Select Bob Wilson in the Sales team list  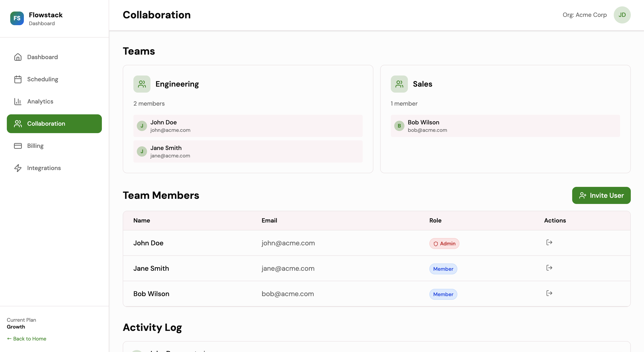[x=505, y=126]
